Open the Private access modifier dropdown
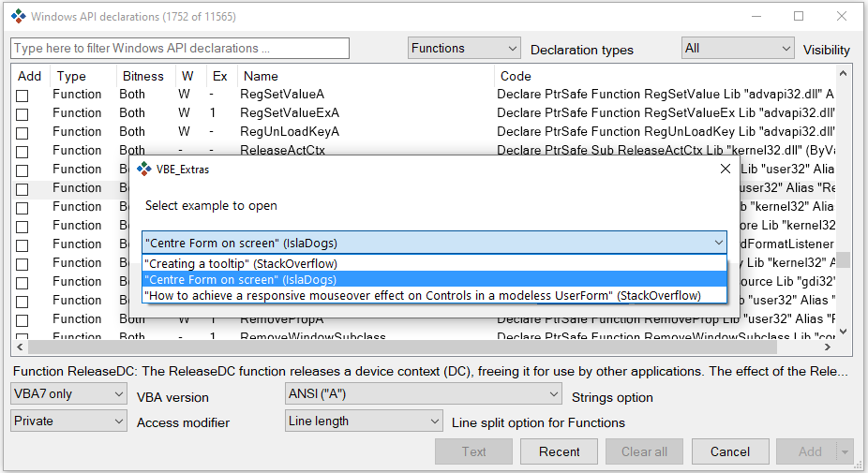 click(68, 421)
